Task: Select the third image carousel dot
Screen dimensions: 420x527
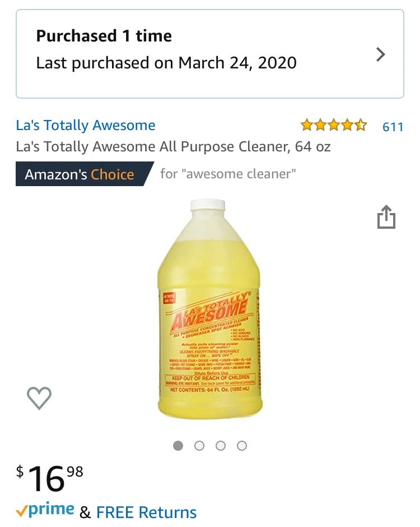Action: [x=221, y=446]
